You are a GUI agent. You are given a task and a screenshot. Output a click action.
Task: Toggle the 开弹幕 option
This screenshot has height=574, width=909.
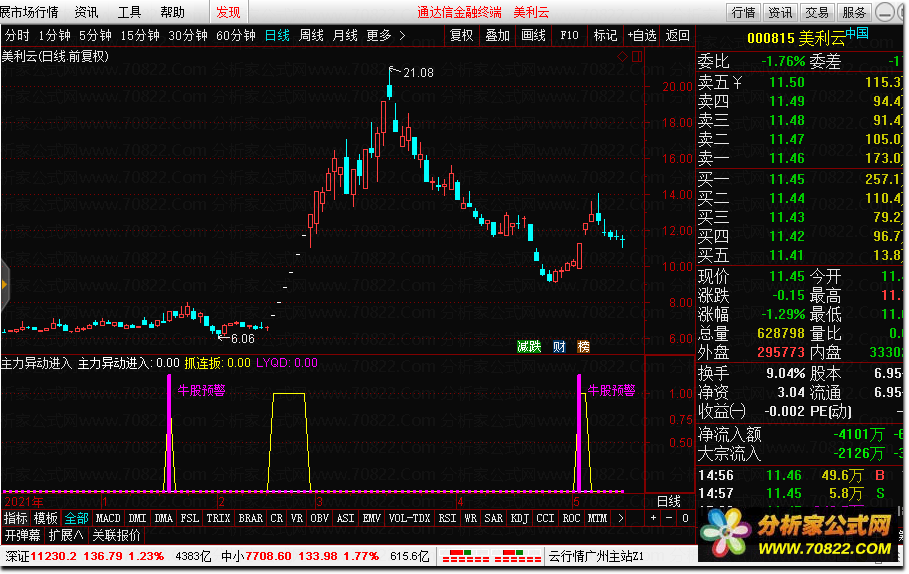coord(23,535)
